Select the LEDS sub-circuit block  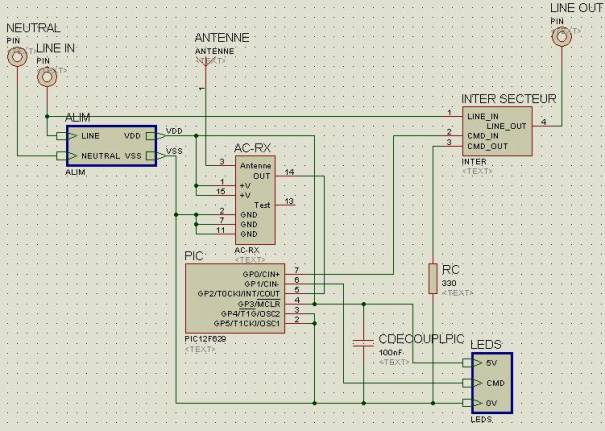pyautogui.click(x=492, y=383)
